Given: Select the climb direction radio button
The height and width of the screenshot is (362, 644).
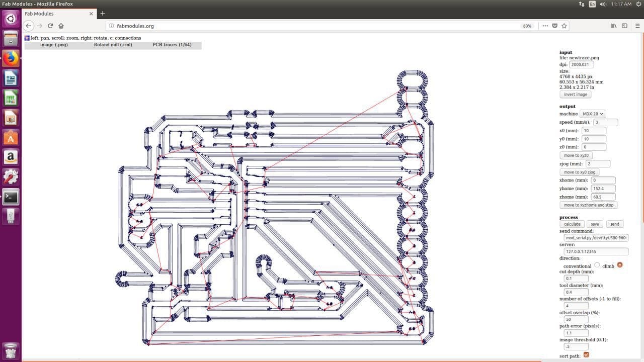Looking at the screenshot, I should (x=619, y=265).
